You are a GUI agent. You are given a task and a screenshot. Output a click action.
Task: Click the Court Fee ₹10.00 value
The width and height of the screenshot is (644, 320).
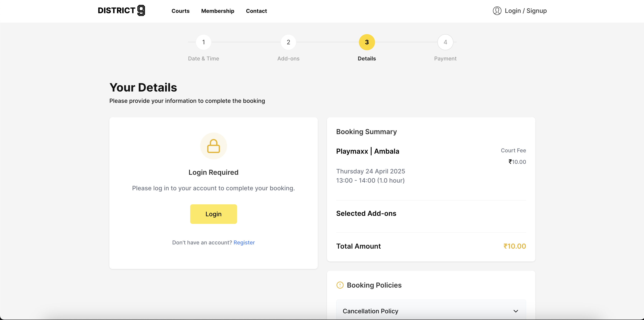pos(517,162)
